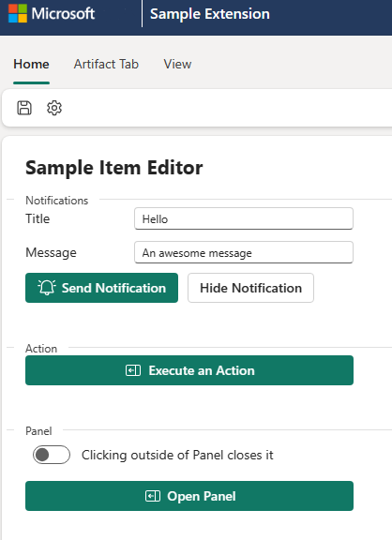Click the Sample Item Editor heading
392x540 pixels.
point(114,168)
